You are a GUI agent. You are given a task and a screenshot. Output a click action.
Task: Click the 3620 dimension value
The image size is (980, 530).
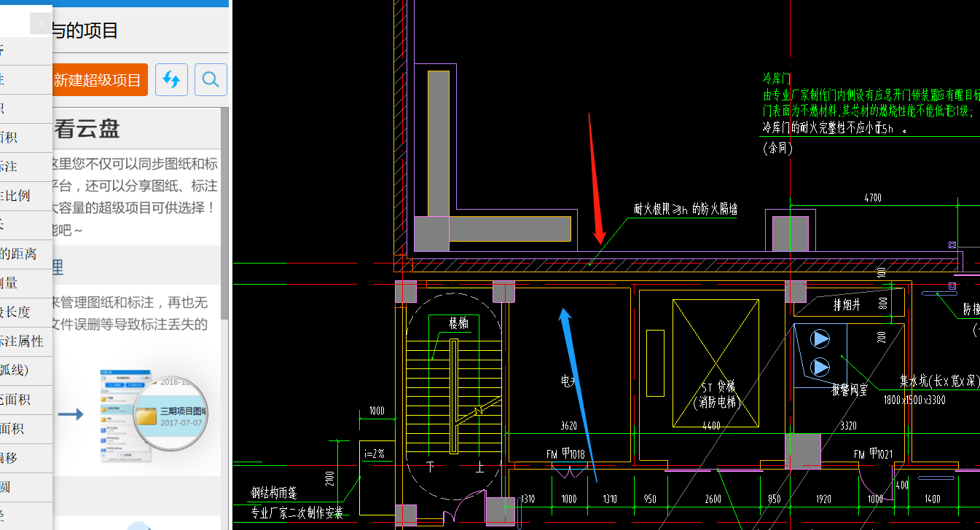pyautogui.click(x=569, y=426)
